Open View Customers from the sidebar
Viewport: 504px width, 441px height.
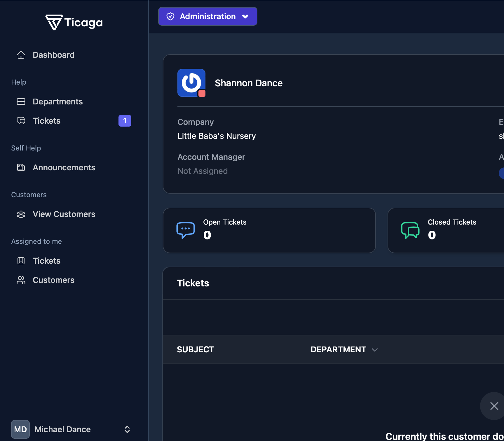[64, 214]
